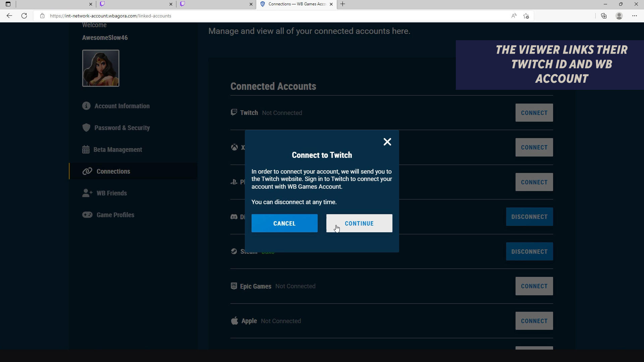The width and height of the screenshot is (644, 362).
Task: Click the Twitch logo icon in Connected Accounts
Action: point(234,112)
